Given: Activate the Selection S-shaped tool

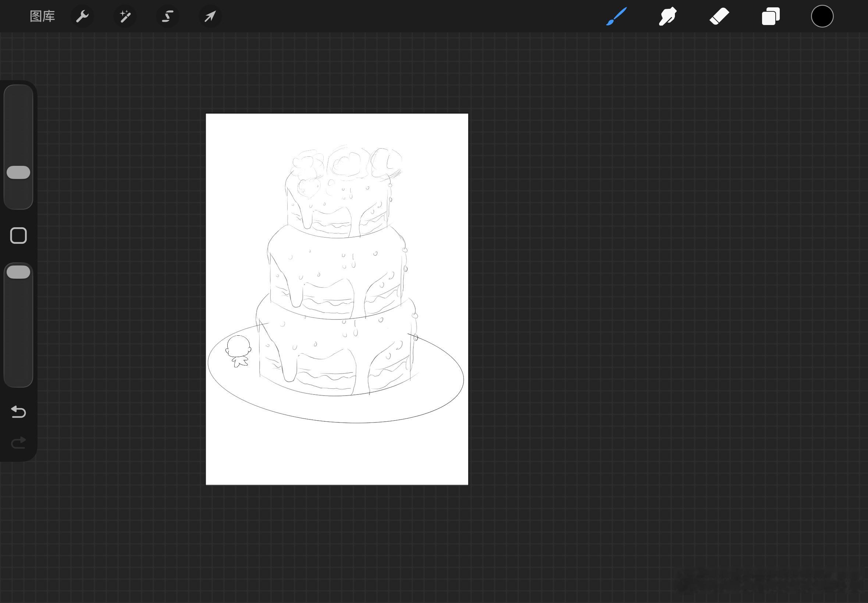Looking at the screenshot, I should 168,16.
